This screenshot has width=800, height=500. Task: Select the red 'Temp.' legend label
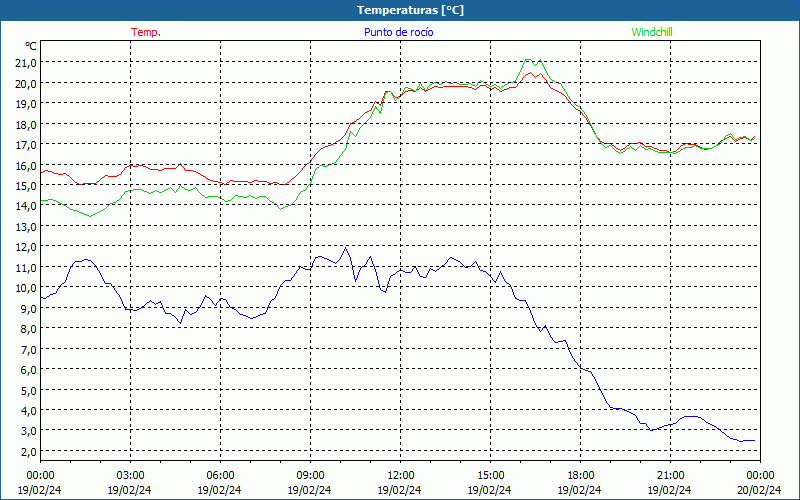pyautogui.click(x=146, y=32)
